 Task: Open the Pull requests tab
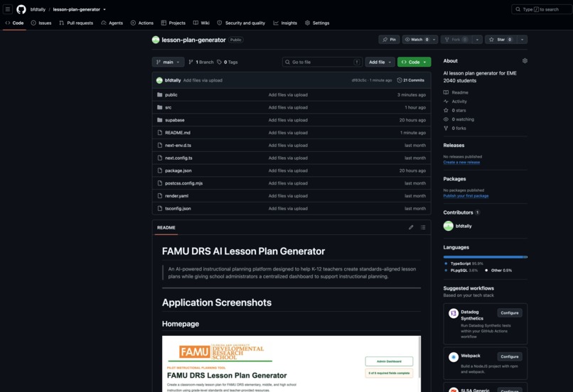click(76, 23)
